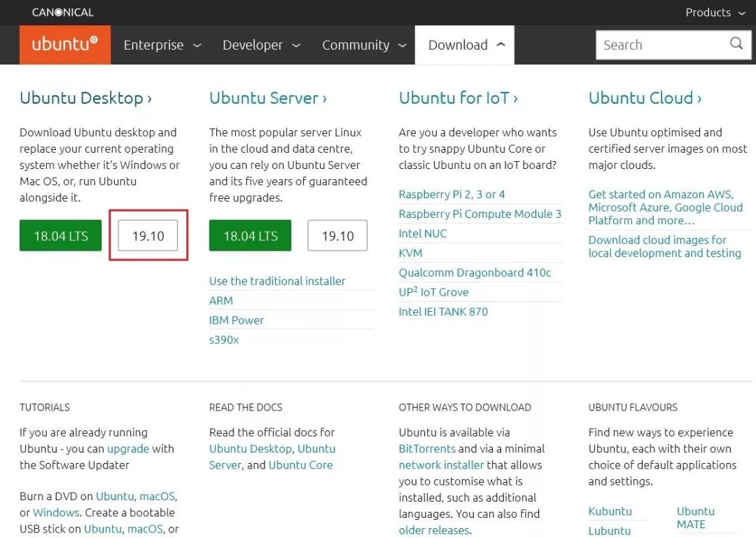
Task: Open the network installer link
Action: 441,465
